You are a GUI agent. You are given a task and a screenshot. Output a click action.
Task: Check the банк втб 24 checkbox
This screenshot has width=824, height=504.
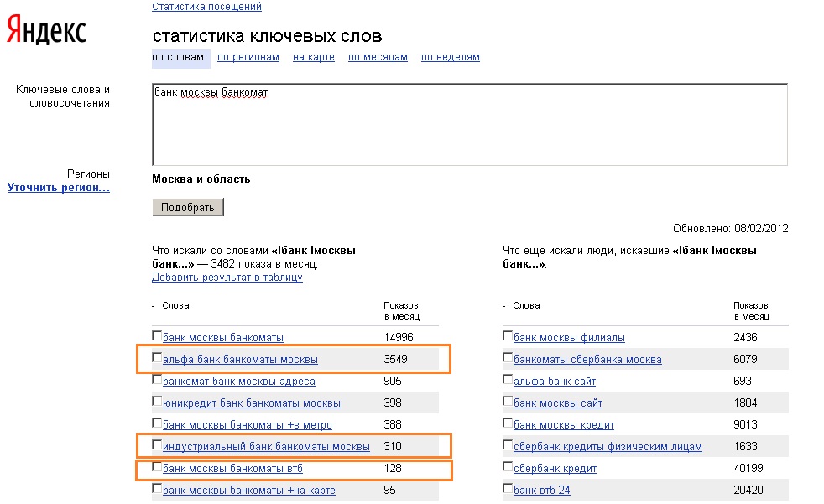coord(508,489)
